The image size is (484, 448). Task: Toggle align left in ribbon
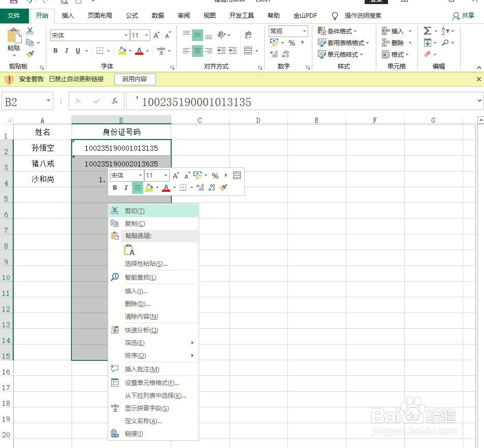coord(186,51)
